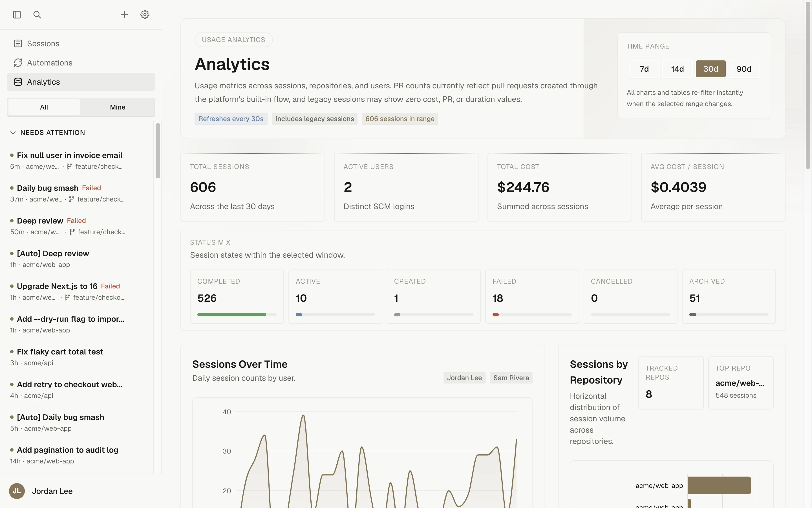Screen dimensions: 812x508
Task: Open Fix flaky cart total test session
Action: click(x=77, y=357)
